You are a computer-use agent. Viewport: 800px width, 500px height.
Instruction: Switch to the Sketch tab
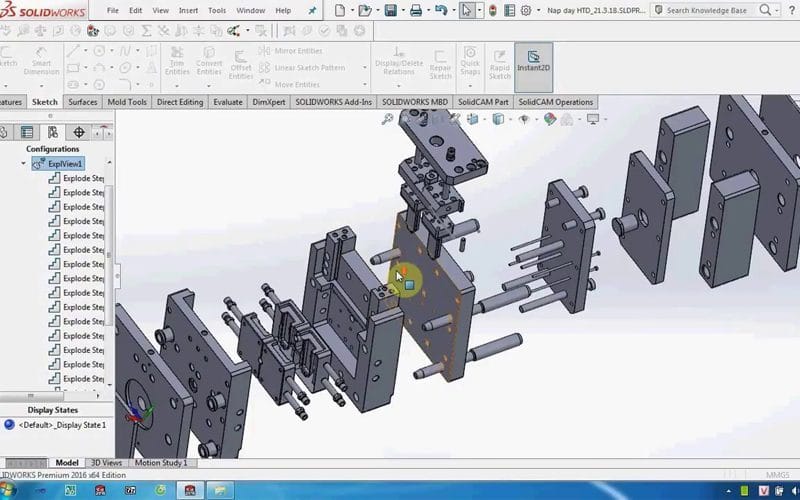(x=45, y=102)
